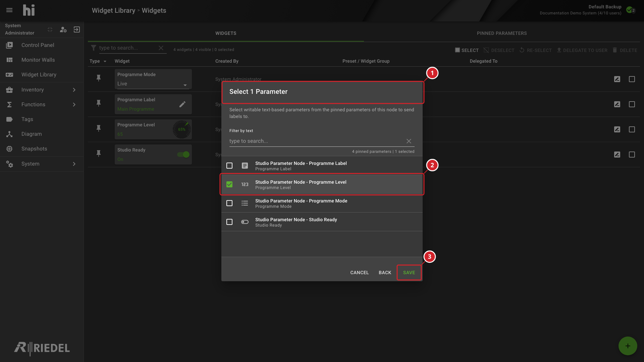The width and height of the screenshot is (644, 362).
Task: Click the Default Backup system label
Action: click(x=605, y=7)
